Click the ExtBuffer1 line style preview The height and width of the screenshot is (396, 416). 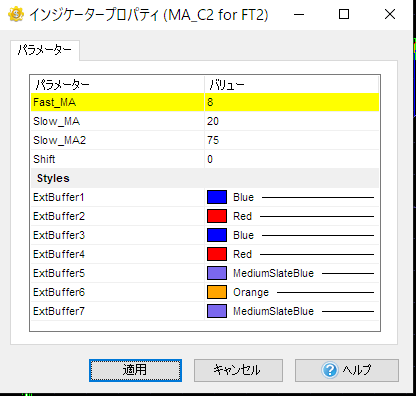pyautogui.click(x=318, y=197)
